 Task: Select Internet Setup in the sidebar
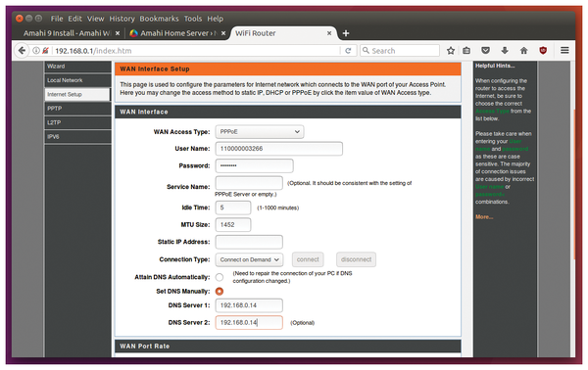coord(77,94)
